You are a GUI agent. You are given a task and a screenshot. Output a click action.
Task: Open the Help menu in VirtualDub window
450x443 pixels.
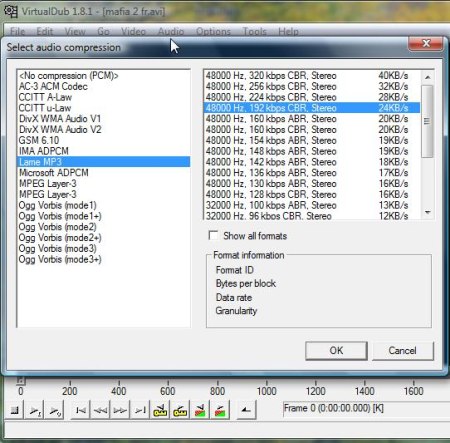coord(288,32)
